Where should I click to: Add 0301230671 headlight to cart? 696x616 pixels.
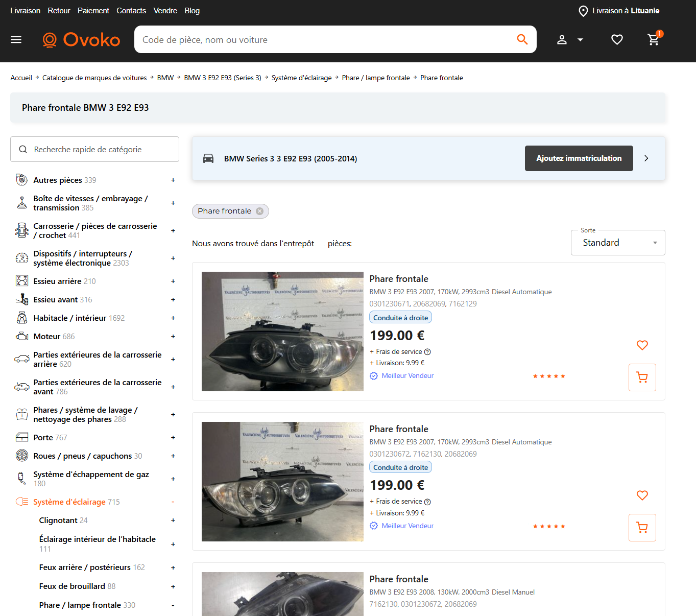(642, 377)
